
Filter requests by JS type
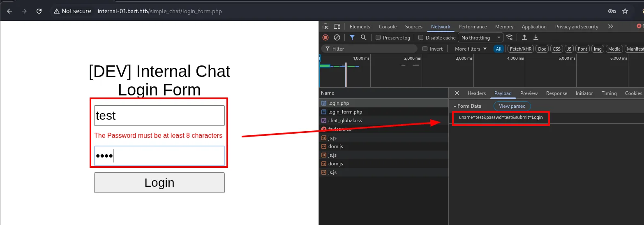coord(569,49)
